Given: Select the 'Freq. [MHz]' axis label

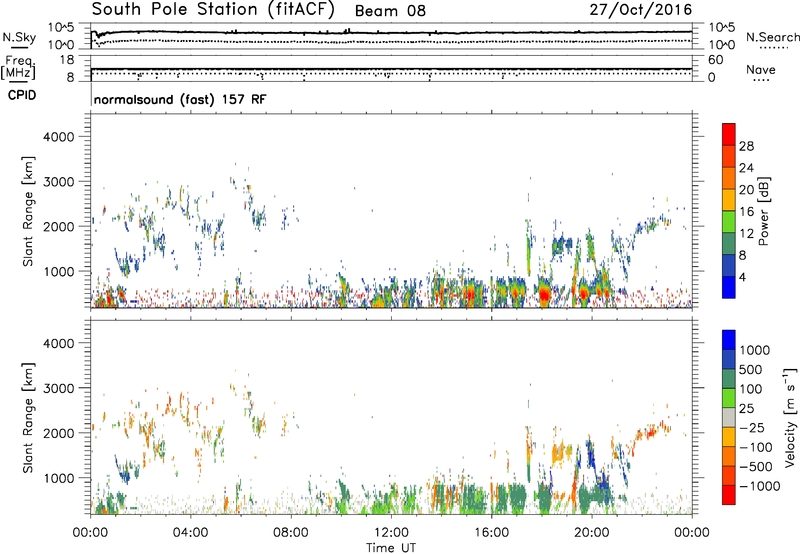Looking at the screenshot, I should pos(18,67).
